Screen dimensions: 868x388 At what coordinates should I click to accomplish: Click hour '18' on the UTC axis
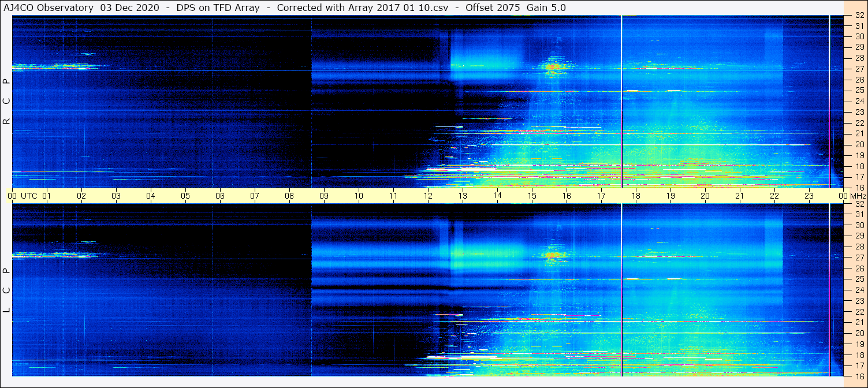(x=636, y=196)
